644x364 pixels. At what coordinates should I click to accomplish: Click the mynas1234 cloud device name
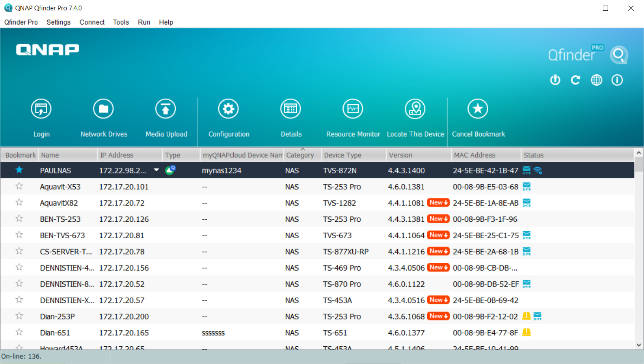click(x=222, y=170)
